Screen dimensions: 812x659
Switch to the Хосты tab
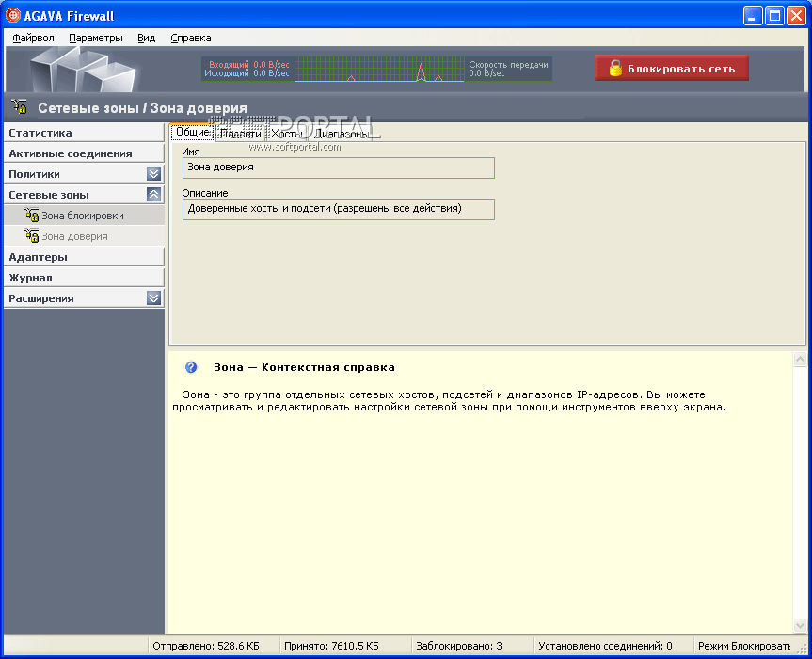click(x=287, y=134)
